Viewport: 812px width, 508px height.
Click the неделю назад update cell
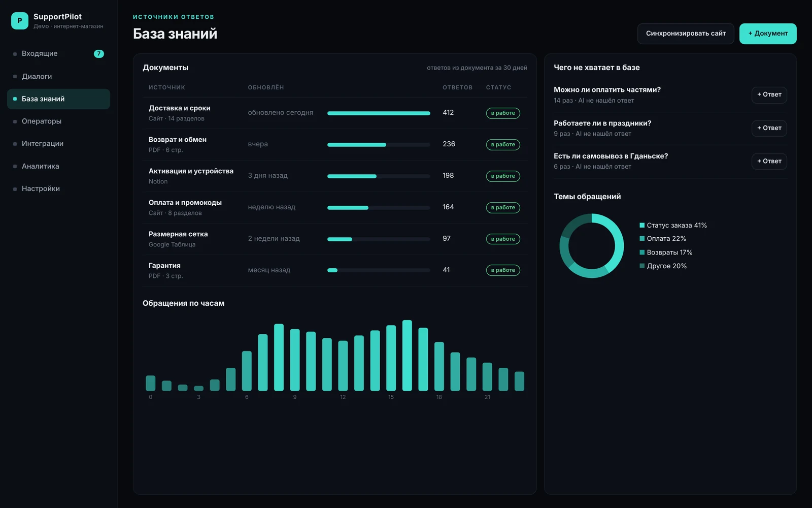tap(272, 207)
